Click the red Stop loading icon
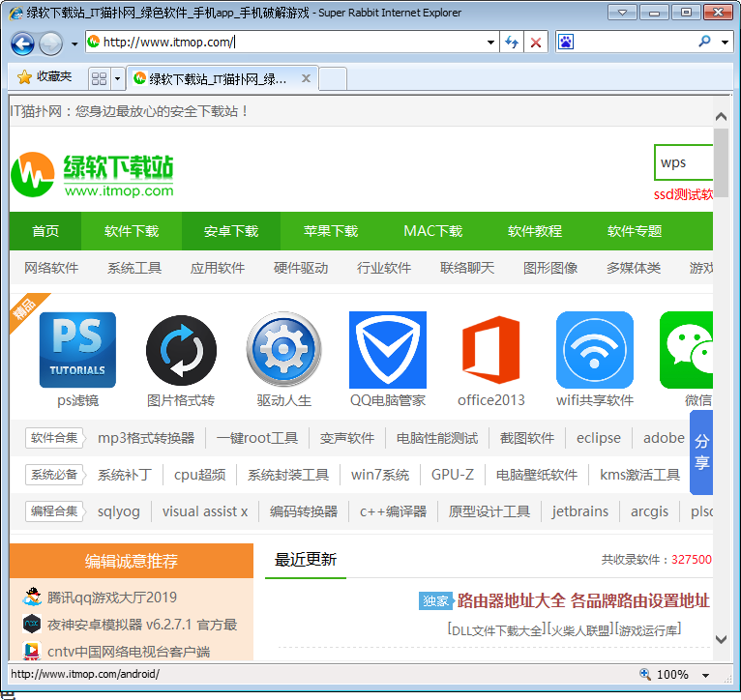Image resolution: width=741 pixels, height=700 pixels. pyautogui.click(x=536, y=43)
